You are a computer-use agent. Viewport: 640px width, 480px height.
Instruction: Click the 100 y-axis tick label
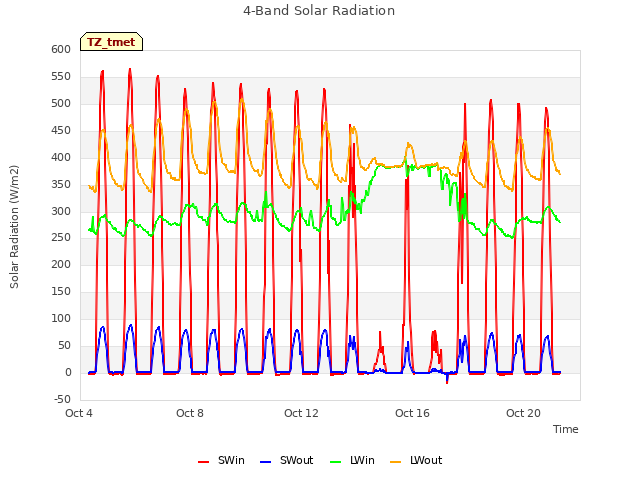61,318
